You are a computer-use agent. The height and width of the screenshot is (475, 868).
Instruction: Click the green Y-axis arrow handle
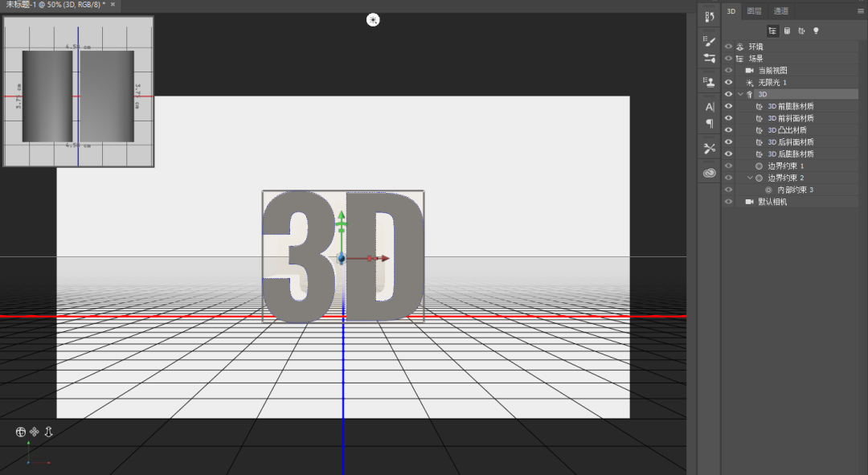342,215
